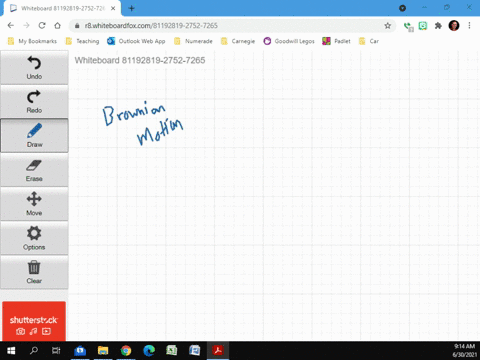This screenshot has width=480, height=360.
Task: Reload the whiteboard page
Action: [x=42, y=26]
